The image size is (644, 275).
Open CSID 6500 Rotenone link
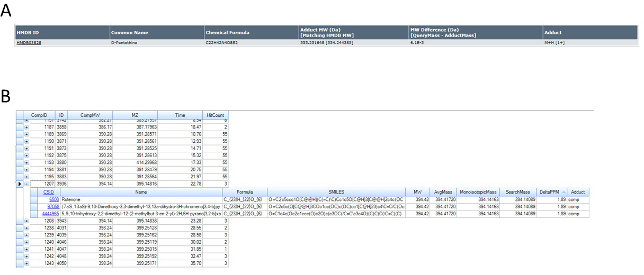pyautogui.click(x=54, y=199)
